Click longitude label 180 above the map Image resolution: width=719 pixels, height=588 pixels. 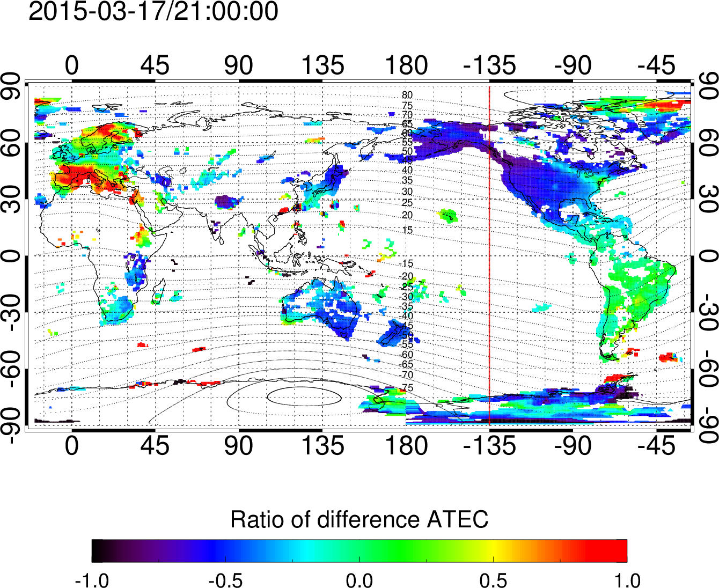(x=406, y=65)
